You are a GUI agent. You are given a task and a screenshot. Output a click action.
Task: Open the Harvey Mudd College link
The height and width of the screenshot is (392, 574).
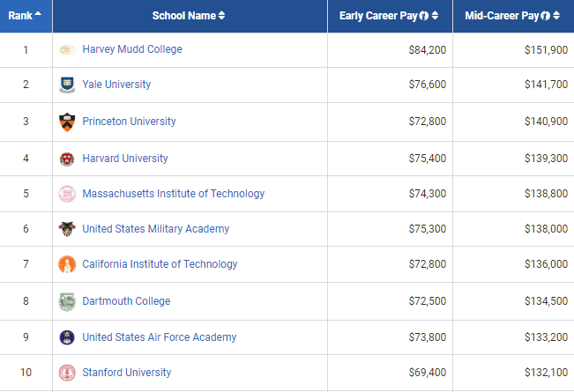132,49
